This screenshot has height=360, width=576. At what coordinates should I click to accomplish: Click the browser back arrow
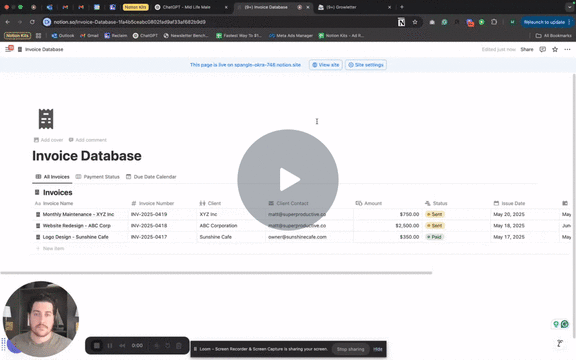[8, 22]
